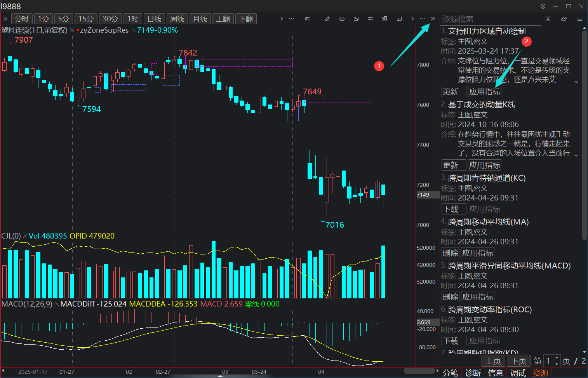Viewport: 588px width, 378px height.
Task: Select the 周线 weekly chart
Action: tap(177, 19)
